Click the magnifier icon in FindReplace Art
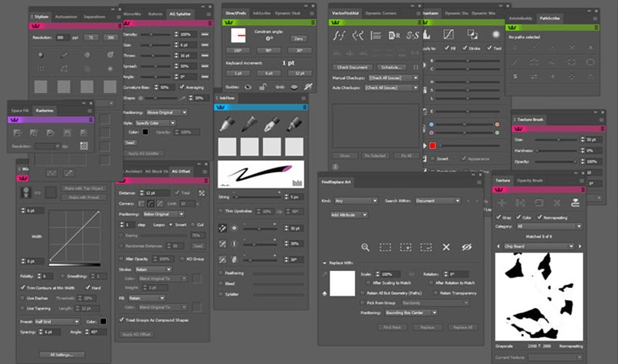Screen dimensions: 618x364 click(365, 247)
